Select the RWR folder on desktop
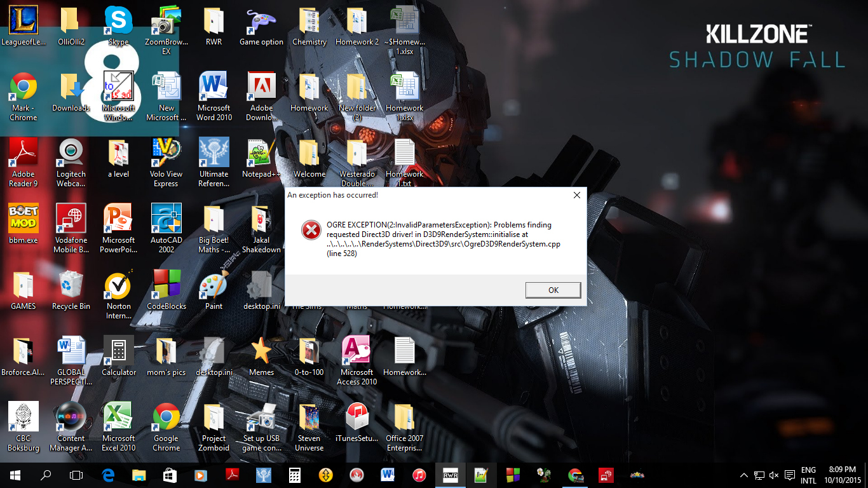The image size is (868, 488). (x=214, y=27)
